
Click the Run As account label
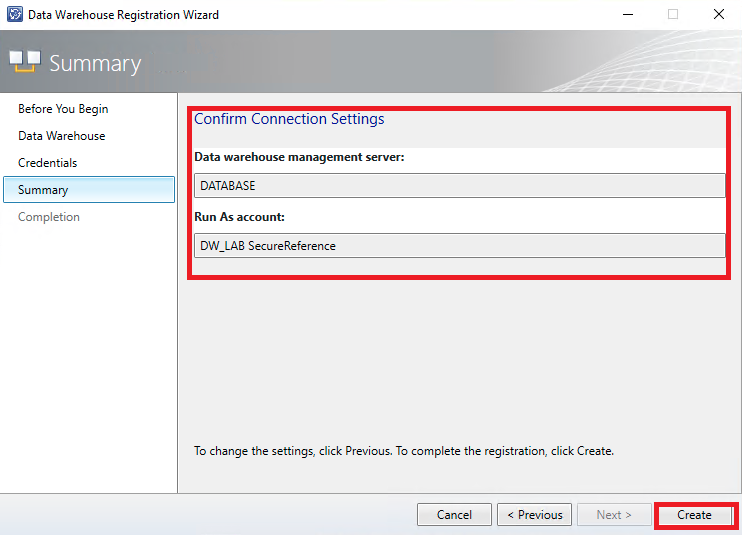pyautogui.click(x=240, y=217)
